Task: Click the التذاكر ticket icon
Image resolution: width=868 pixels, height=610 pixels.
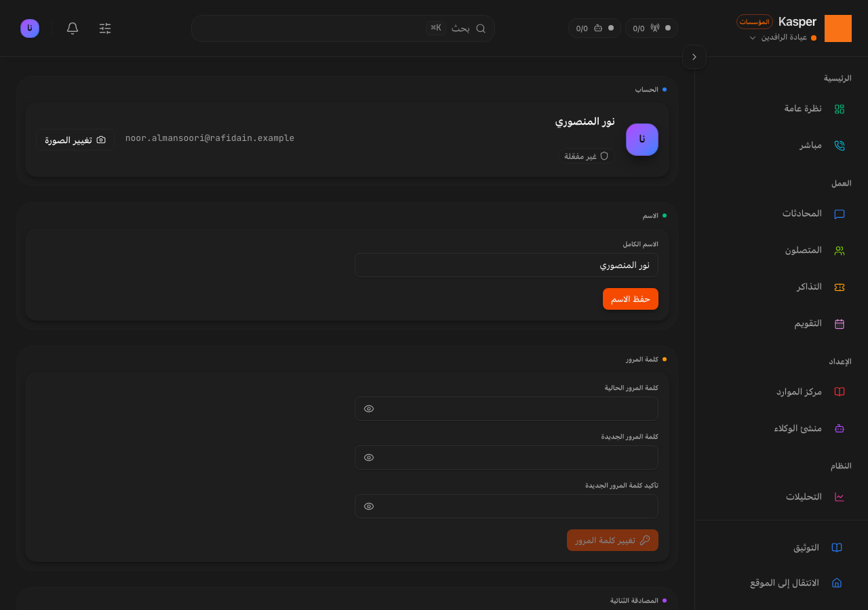Action: click(840, 287)
